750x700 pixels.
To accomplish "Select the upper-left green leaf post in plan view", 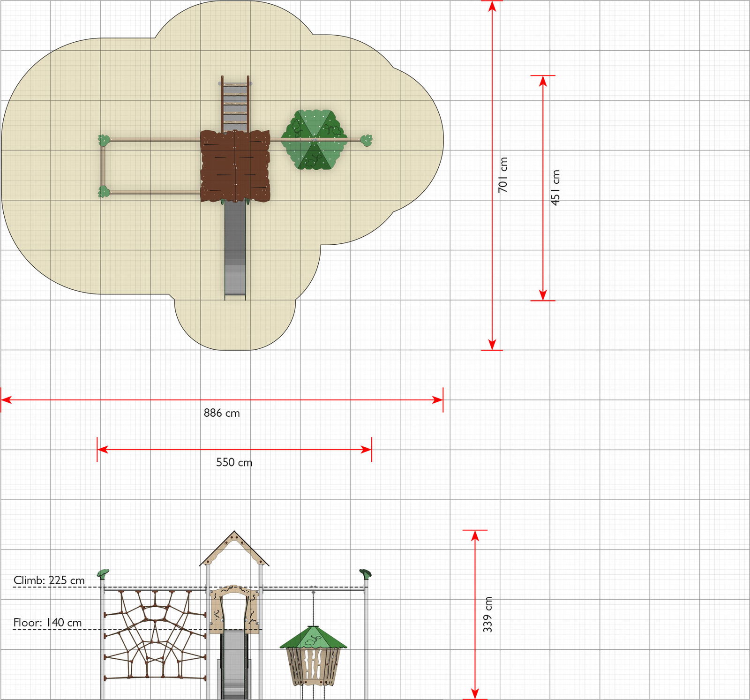I will pos(104,139).
